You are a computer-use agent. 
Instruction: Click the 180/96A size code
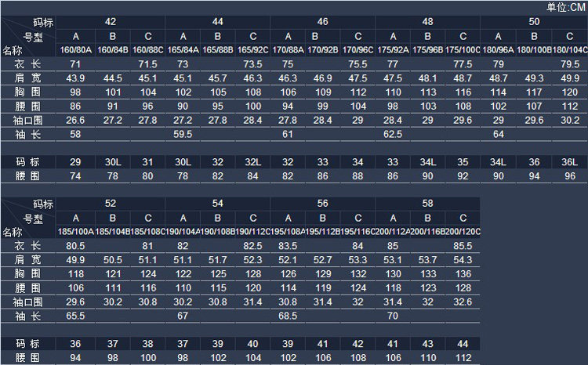tap(498, 50)
